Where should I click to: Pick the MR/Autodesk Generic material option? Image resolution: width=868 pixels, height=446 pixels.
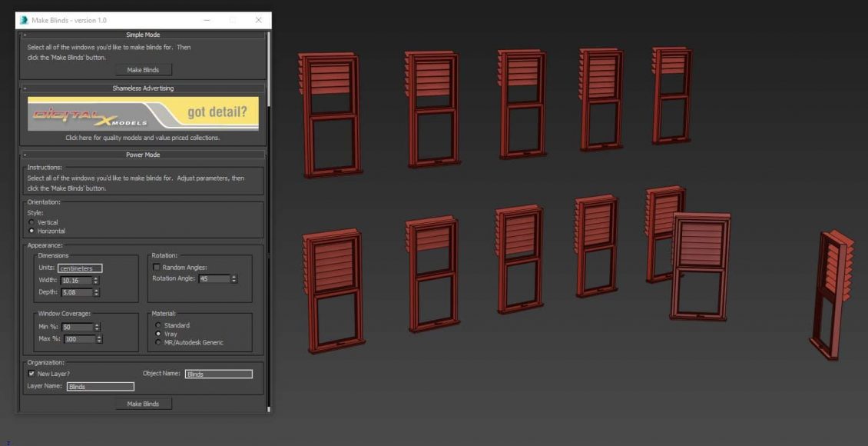tap(159, 342)
